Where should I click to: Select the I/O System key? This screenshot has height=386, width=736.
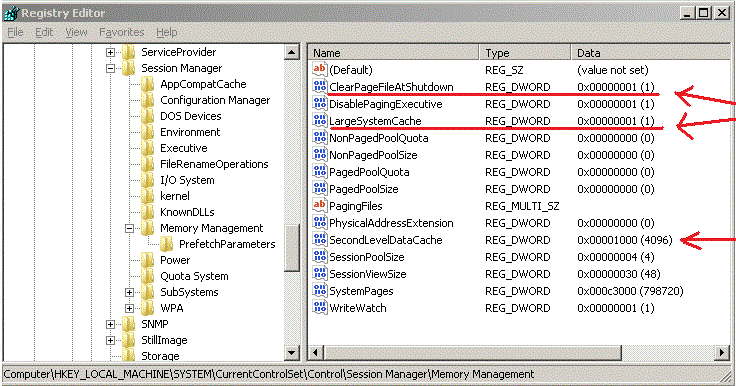[x=187, y=180]
